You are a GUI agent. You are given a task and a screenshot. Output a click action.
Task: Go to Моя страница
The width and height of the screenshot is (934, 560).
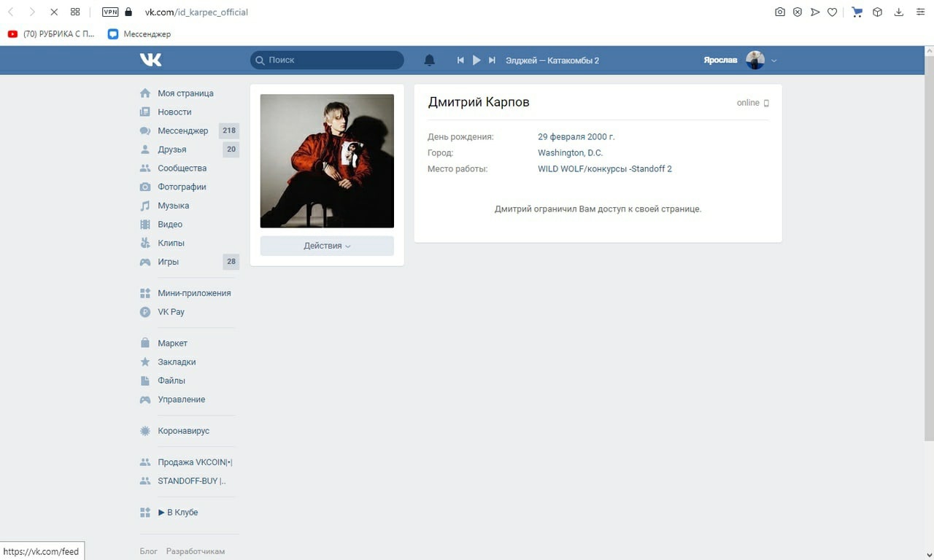185,93
